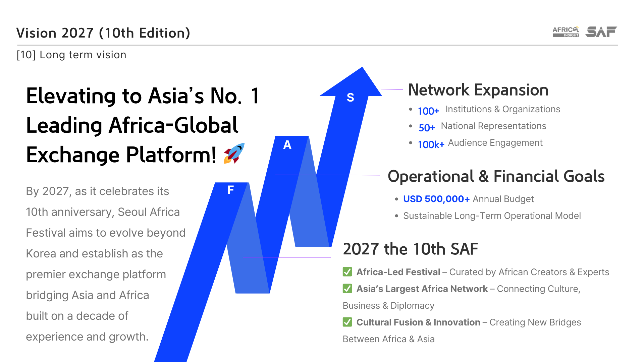Click paragraph line 10th anniversary, Seoul Africa
This screenshot has width=644, height=362.
(x=103, y=212)
